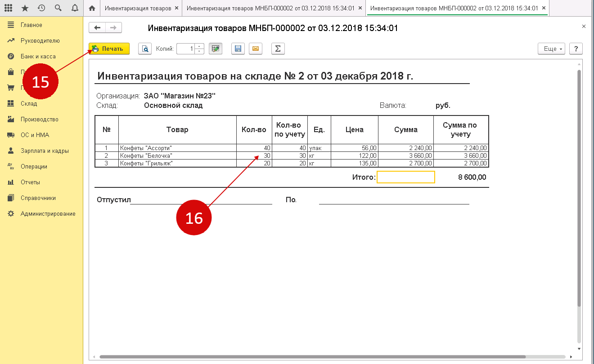Screen dimensions: 594x364
Task: Click the Сумма по учету column header
Action: (461, 129)
